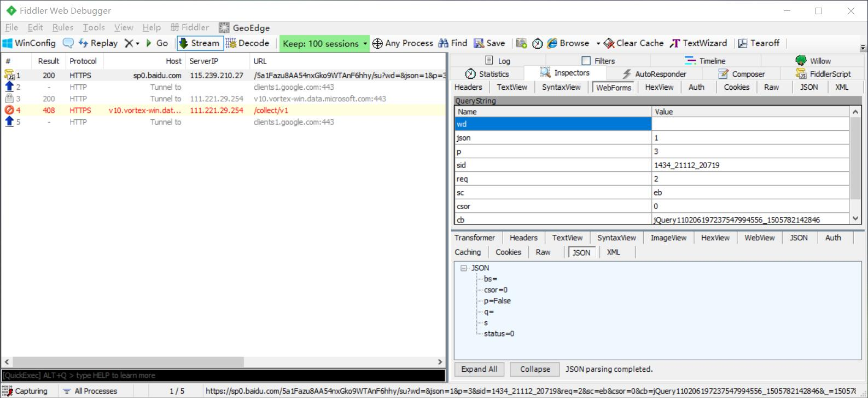The width and height of the screenshot is (868, 398).
Task: Open the remove sessions dropdown arrow
Action: (137, 44)
